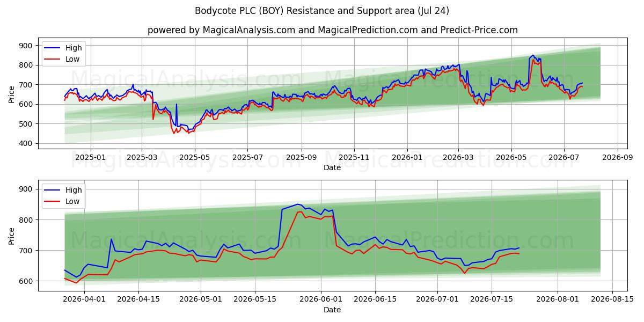
Task: Click the chart title 'Bodycote PLC (BOY) Resistance and Support area (Jul 24)'
Action: (322, 11)
